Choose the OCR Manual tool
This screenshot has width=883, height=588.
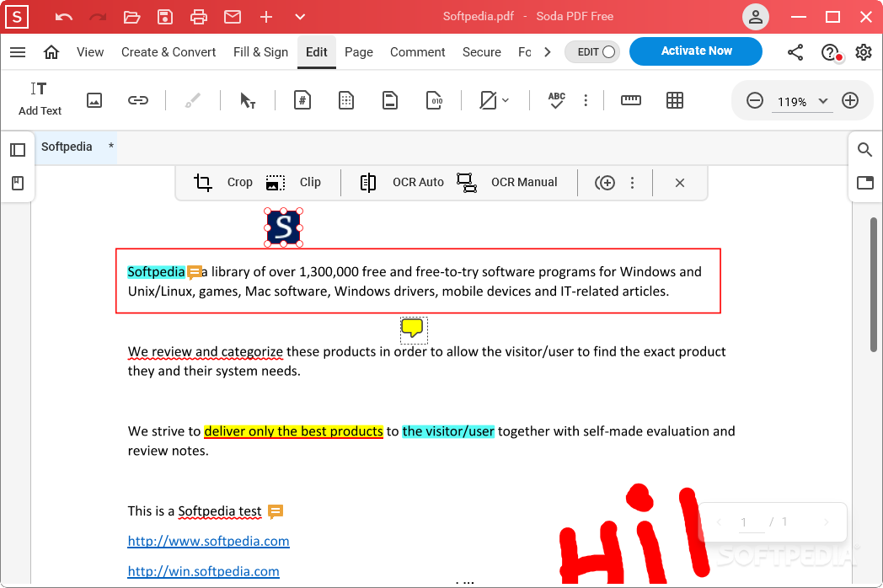(507, 183)
